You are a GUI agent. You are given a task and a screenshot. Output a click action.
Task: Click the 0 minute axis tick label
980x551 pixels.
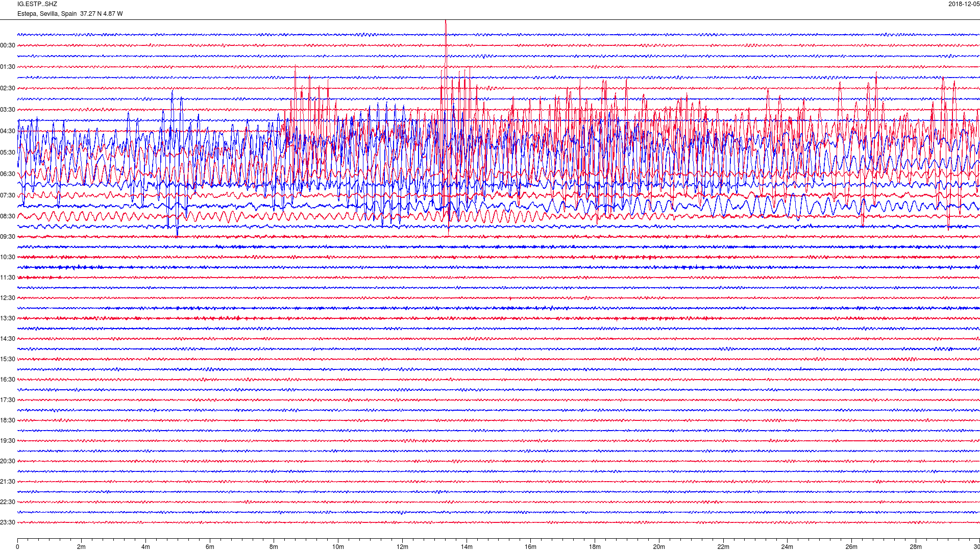point(17,547)
